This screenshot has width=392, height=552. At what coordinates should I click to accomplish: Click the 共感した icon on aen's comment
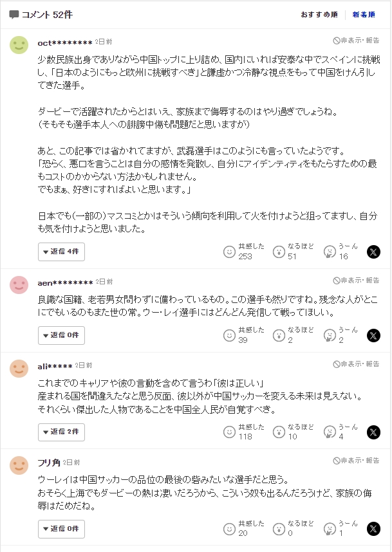point(229,335)
